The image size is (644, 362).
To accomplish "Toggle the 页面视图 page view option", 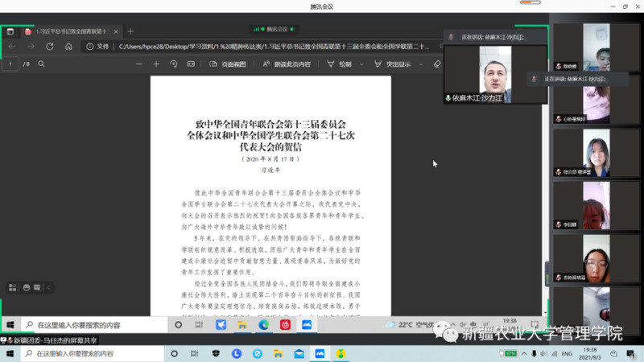I will point(229,64).
